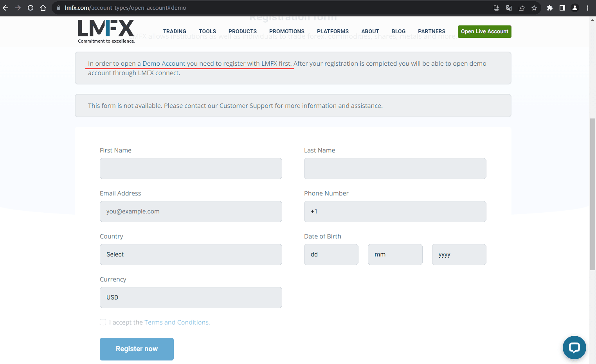Open the month (mm) dropdown
Image resolution: width=596 pixels, height=364 pixels.
point(395,255)
